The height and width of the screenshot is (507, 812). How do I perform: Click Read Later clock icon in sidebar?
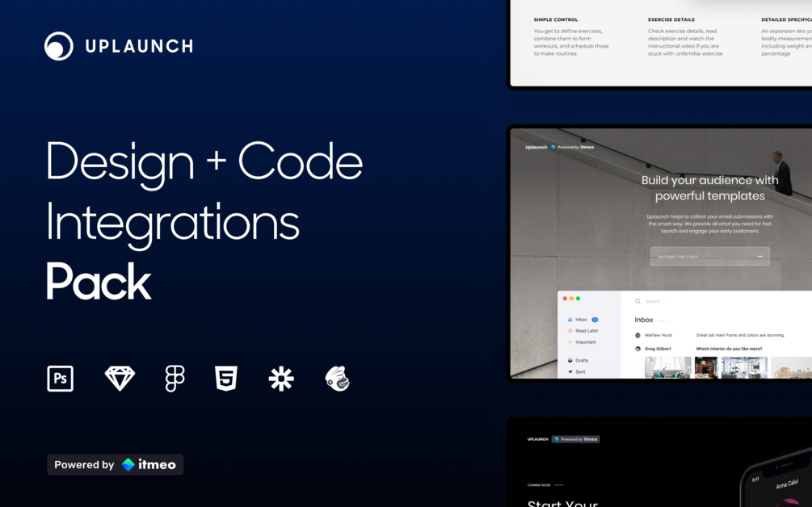[570, 331]
